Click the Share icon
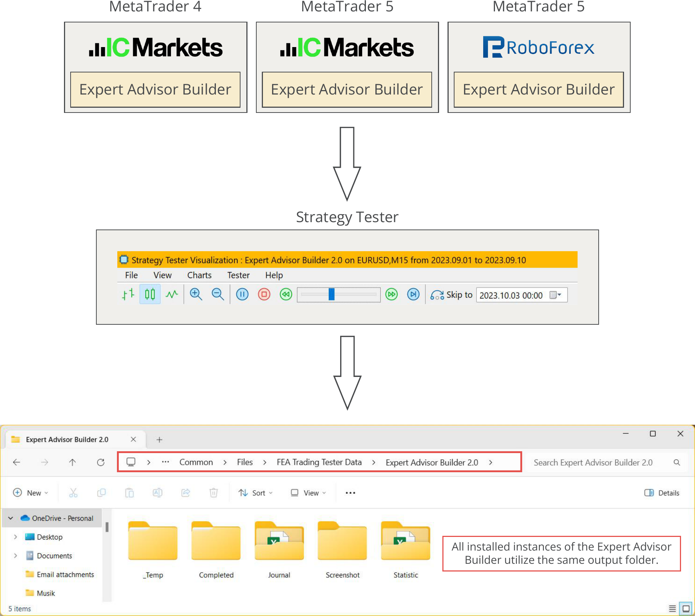 point(186,493)
